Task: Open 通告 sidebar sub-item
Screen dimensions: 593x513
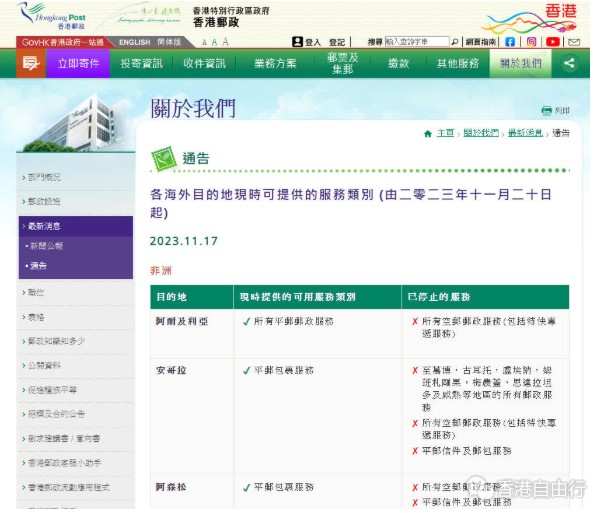Action: click(x=38, y=266)
